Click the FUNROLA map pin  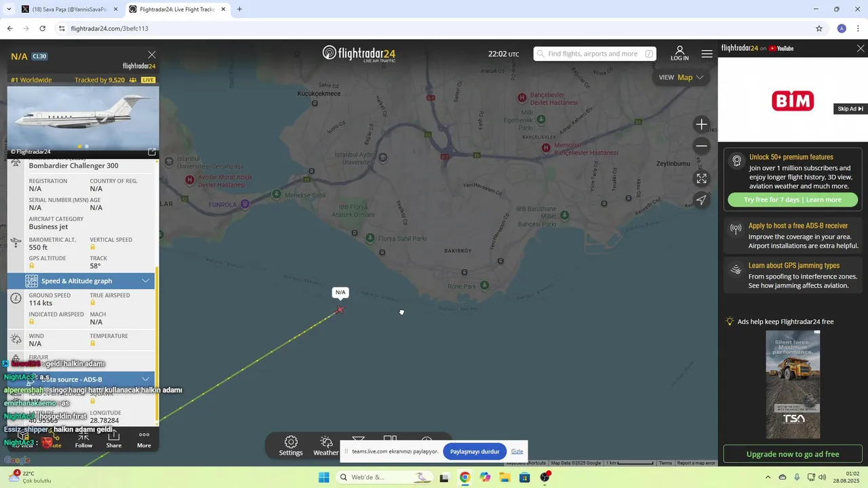tap(245, 203)
